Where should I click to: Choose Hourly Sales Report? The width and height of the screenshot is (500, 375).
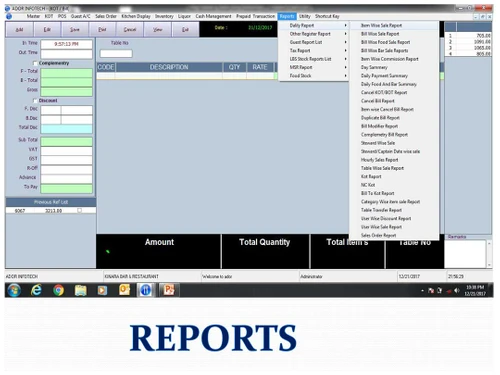click(379, 160)
